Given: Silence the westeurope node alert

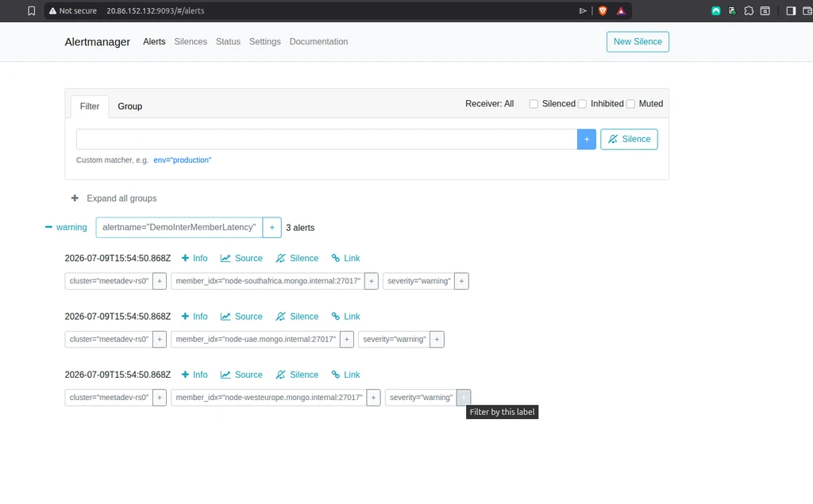Looking at the screenshot, I should pos(297,375).
